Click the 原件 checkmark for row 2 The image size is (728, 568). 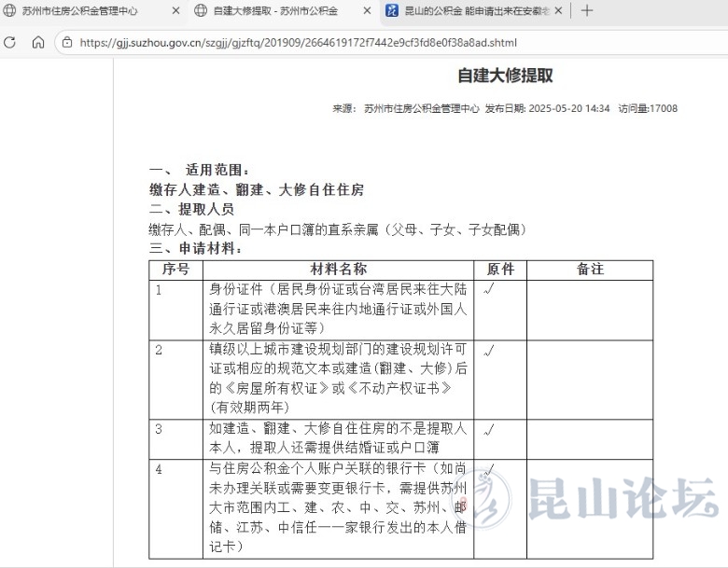click(489, 351)
